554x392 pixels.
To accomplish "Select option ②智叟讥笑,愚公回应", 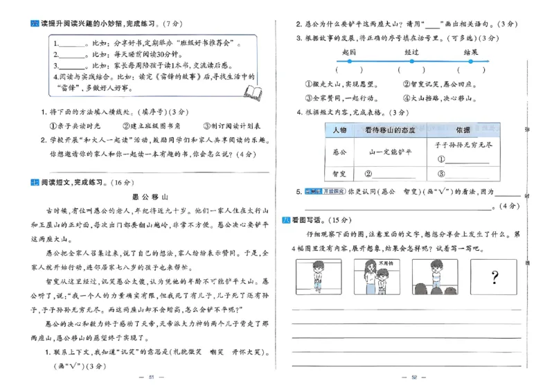I will (440, 84).
